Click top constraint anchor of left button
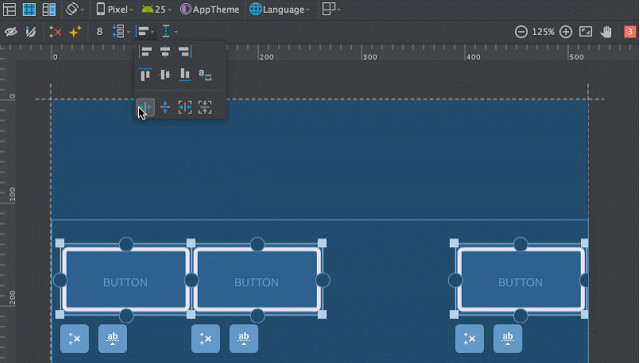This screenshot has width=640, height=363. (x=126, y=244)
